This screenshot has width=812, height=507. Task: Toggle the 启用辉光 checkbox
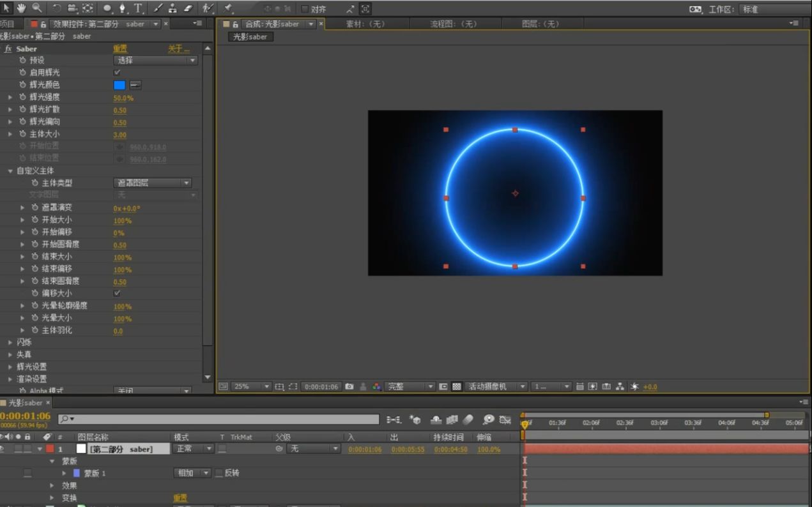[x=117, y=72]
